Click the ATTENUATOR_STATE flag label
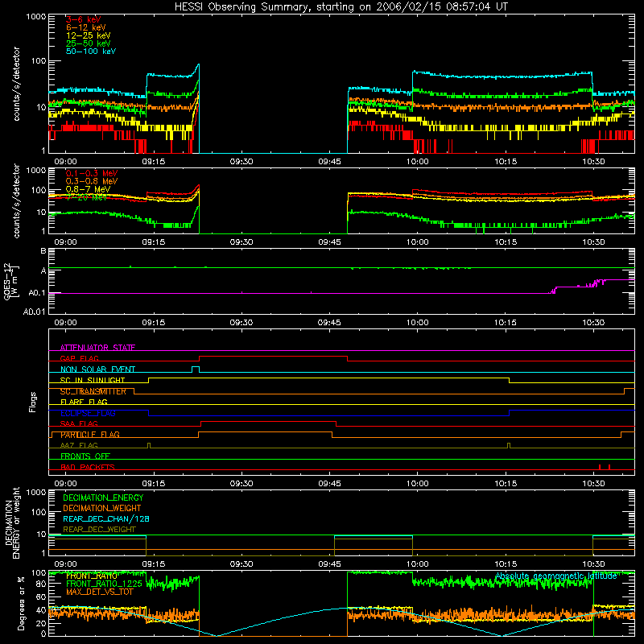This screenshot has width=644, height=644. point(97,348)
